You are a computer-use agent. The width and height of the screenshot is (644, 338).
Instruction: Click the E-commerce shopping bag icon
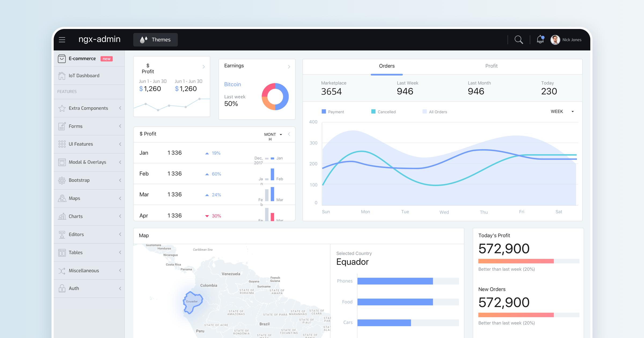[62, 58]
